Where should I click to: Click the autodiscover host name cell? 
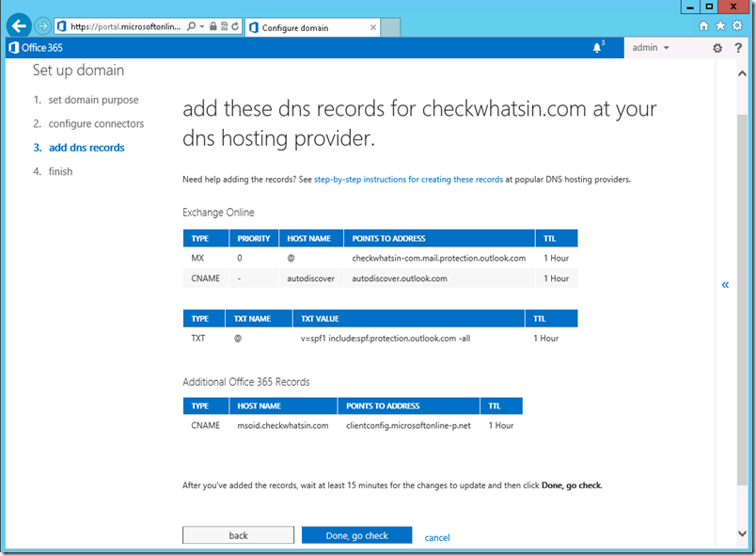(x=311, y=278)
